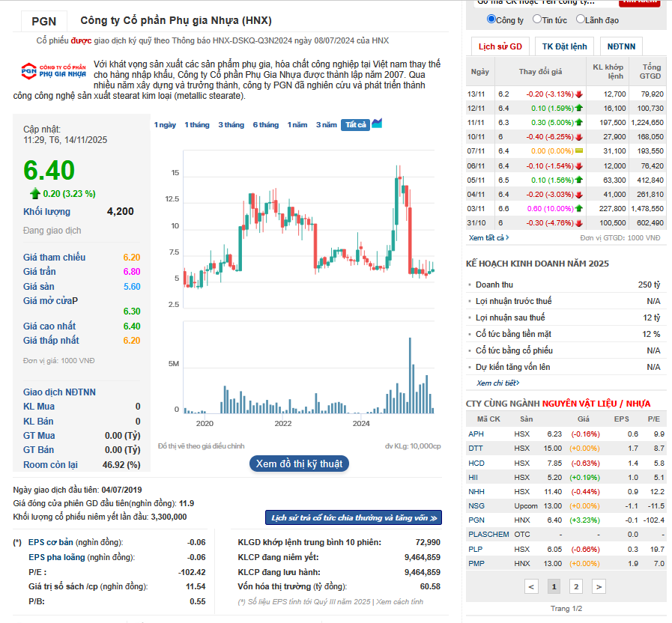Show the 3 năm chart range
Image resolution: width=672 pixels, height=623 pixels.
[327, 125]
